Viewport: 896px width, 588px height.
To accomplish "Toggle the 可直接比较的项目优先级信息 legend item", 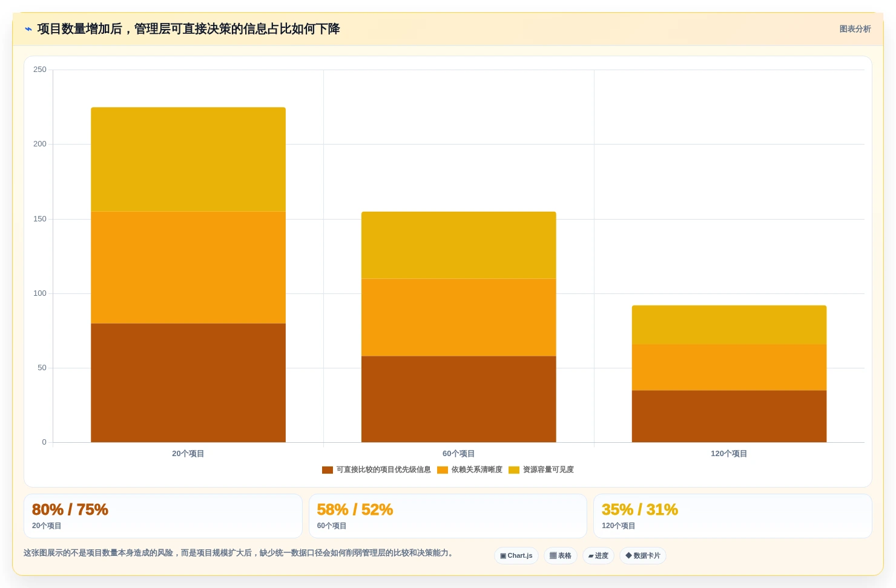I will [x=377, y=470].
